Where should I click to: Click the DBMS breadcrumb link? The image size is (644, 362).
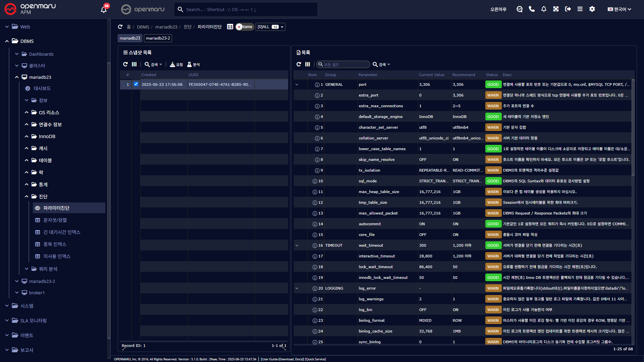[x=143, y=27]
